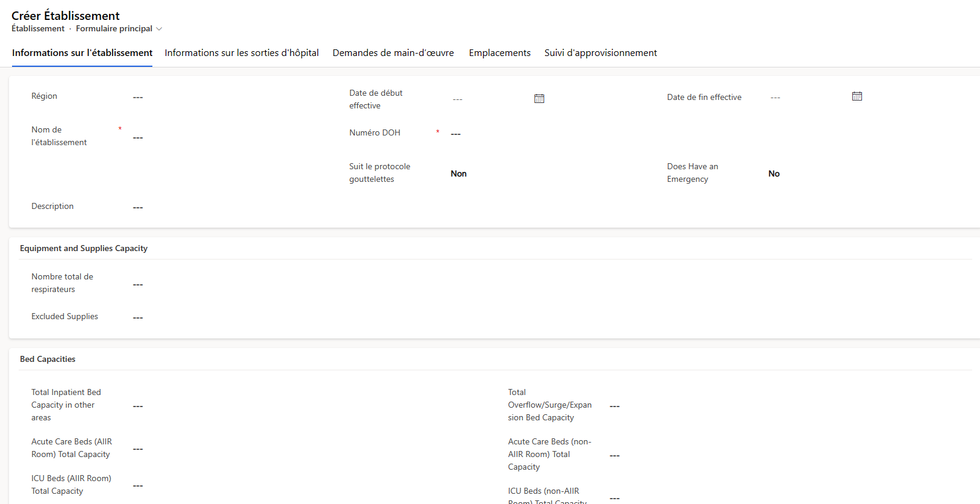Open Suivi d'approvisionnement tab
Screen dimensions: 980x504
[601, 53]
